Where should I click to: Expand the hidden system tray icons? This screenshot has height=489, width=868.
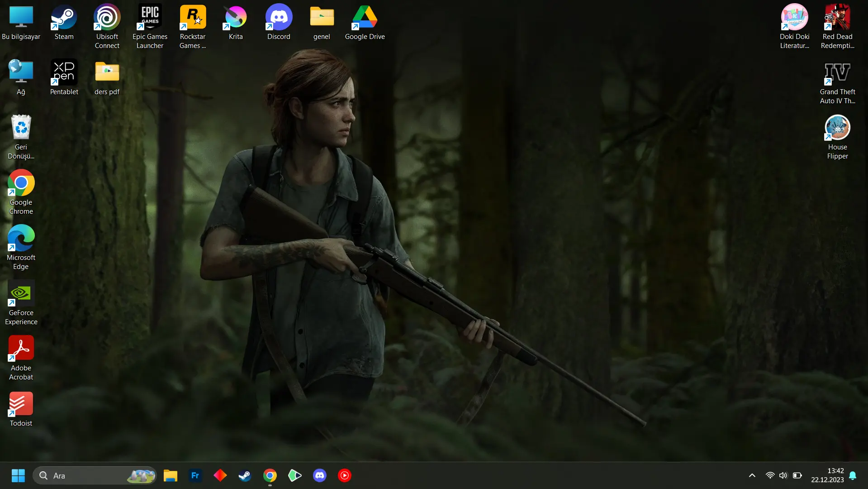[752, 475]
